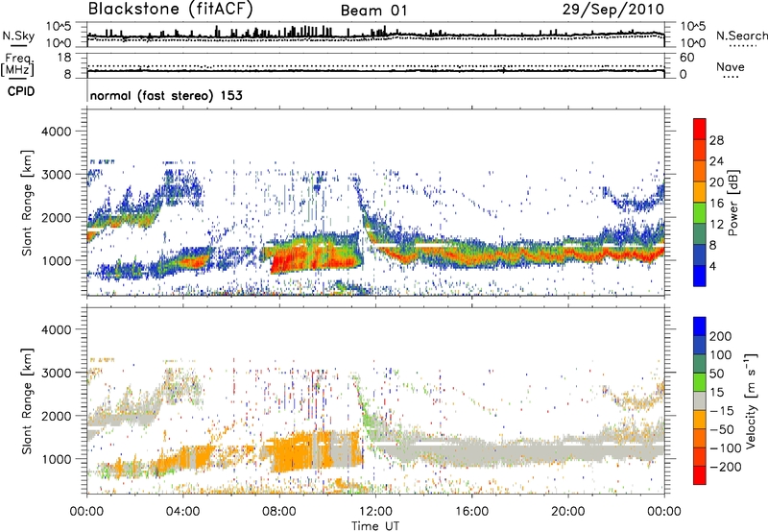Click the "Freq. [MHz]" axis label
Image resolution: width=768 pixels, height=532 pixels.
click(17, 65)
